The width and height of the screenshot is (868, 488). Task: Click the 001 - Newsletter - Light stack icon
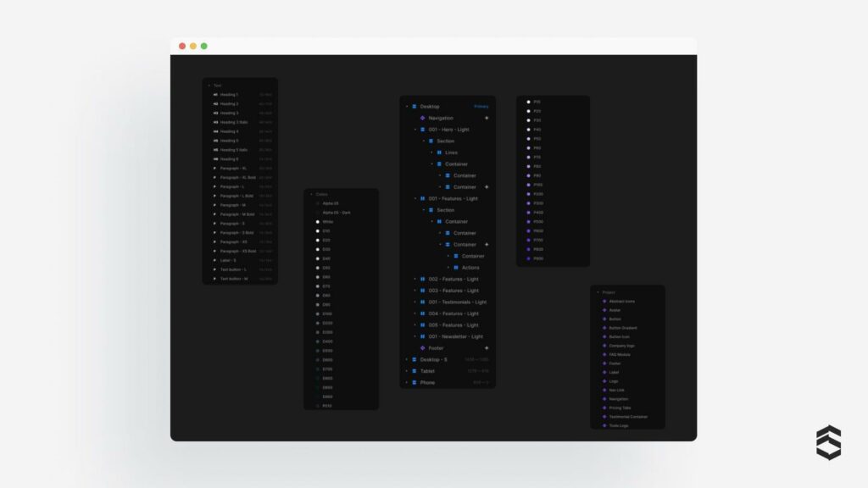(422, 336)
